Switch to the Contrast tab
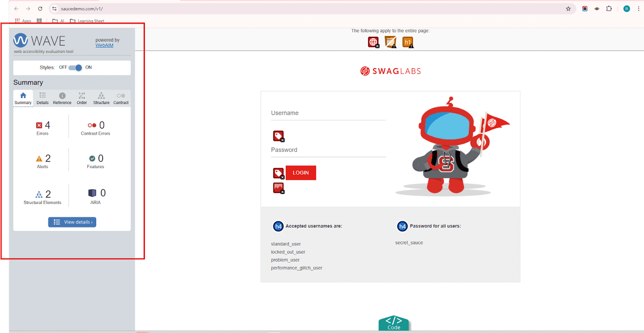The width and height of the screenshot is (644, 333). pos(121,99)
